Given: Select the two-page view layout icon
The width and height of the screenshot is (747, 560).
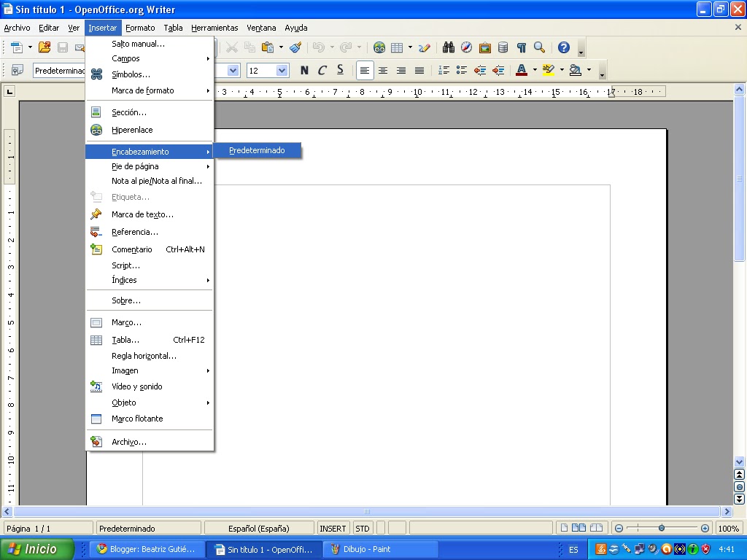Looking at the screenshot, I should point(578,528).
